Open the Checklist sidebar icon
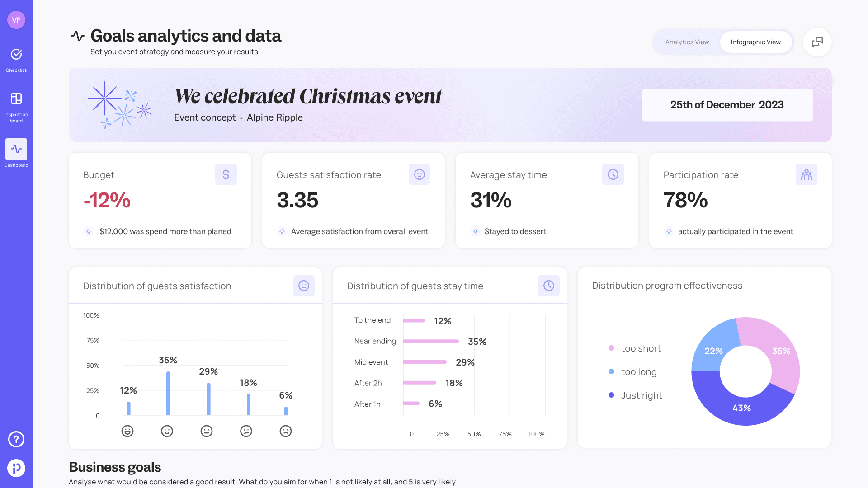Screen dimensions: 868x488 [x=16, y=55]
